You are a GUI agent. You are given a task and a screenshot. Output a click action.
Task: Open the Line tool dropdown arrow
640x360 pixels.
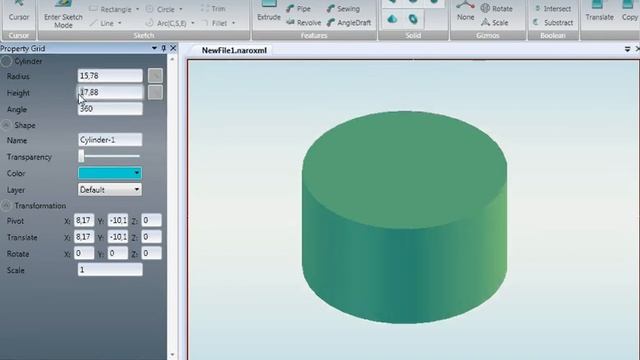pyautogui.click(x=120, y=23)
